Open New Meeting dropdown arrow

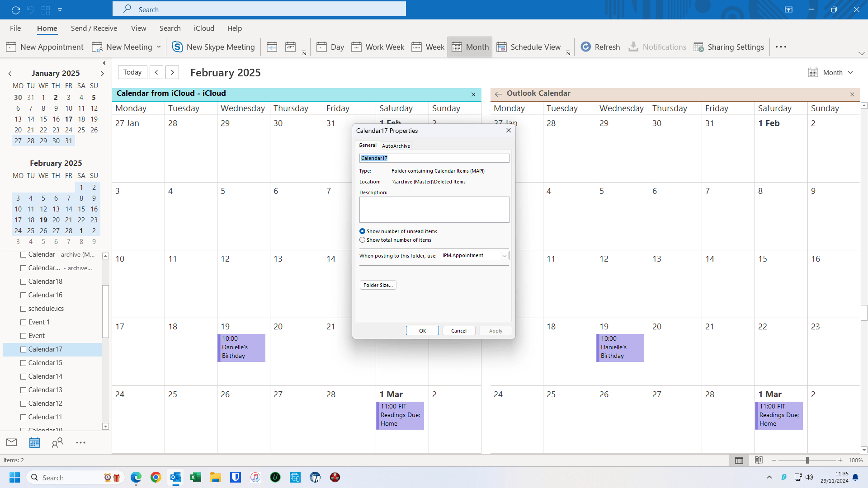coord(159,47)
